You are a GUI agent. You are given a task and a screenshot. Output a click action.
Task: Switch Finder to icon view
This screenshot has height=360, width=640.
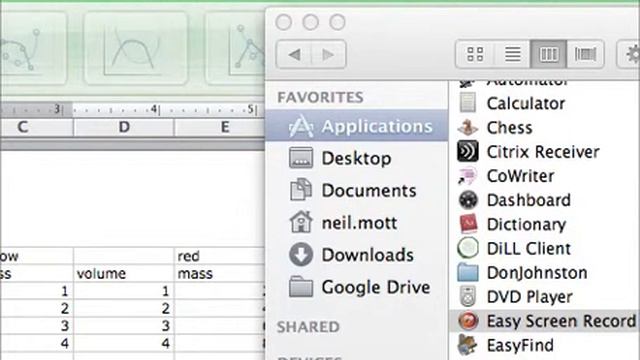point(475,54)
